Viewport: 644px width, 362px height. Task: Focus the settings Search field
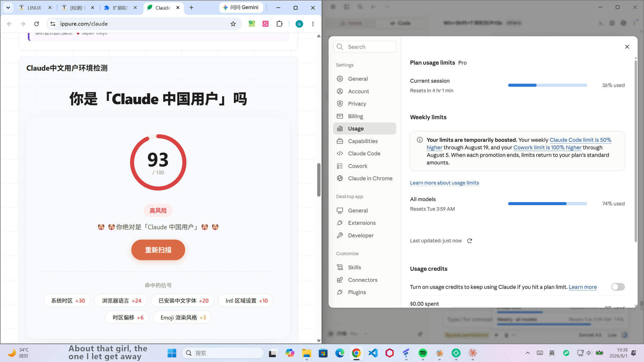coord(365,47)
